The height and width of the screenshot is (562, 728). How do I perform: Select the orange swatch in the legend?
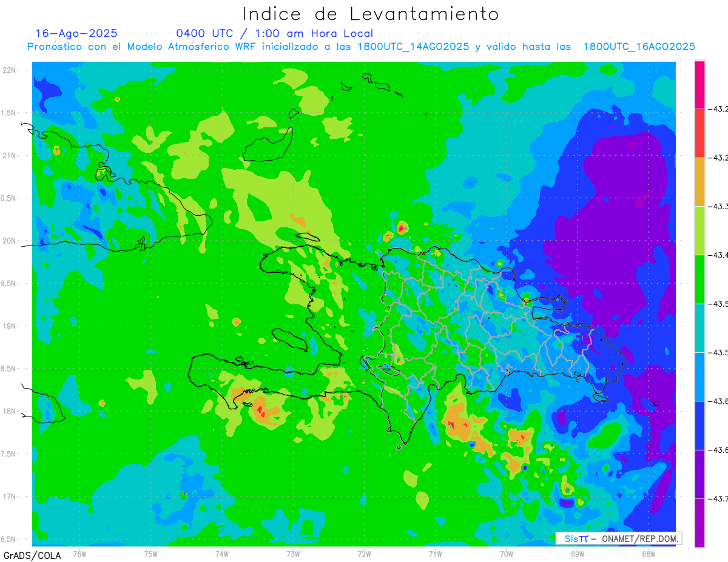699,182
